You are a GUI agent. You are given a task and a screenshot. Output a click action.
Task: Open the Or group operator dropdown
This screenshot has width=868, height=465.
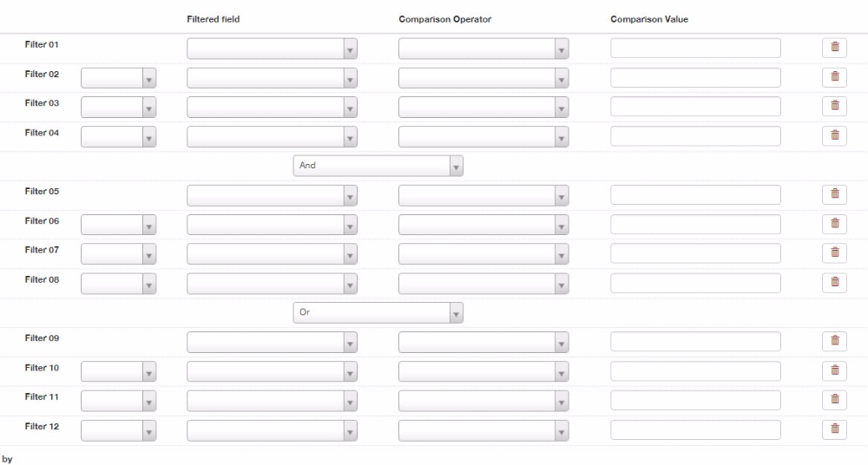tap(378, 313)
